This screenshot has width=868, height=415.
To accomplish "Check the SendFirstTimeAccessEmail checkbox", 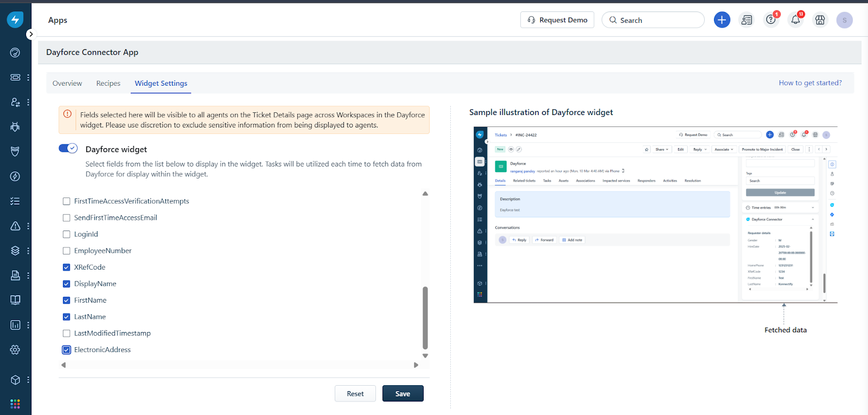I will click(66, 218).
